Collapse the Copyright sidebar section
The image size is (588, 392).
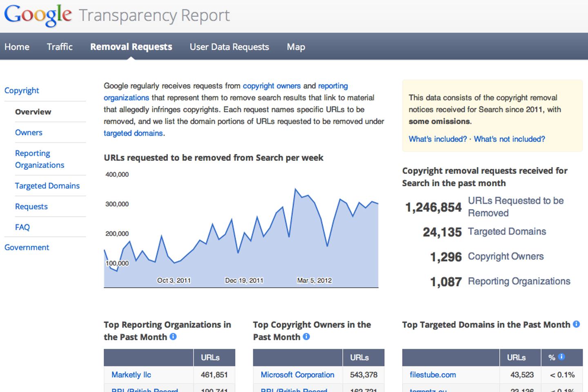[x=22, y=90]
